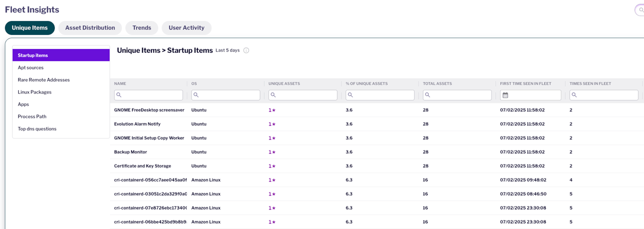Sort by % of Unique Assets header

click(367, 84)
